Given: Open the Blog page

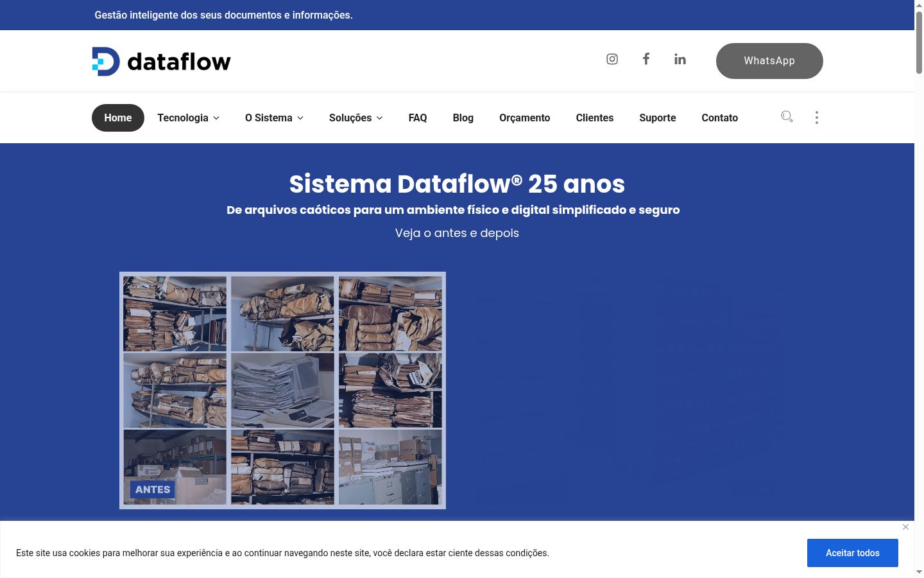Looking at the screenshot, I should tap(463, 118).
